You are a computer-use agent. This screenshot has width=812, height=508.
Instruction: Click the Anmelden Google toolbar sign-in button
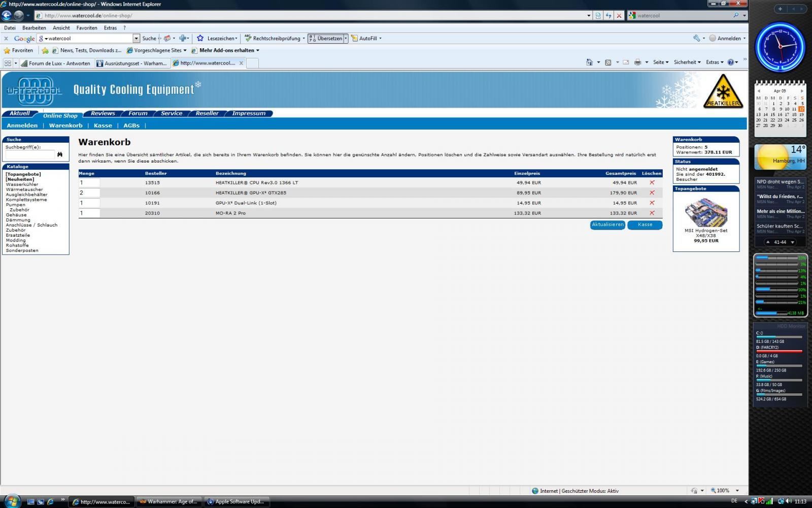[x=727, y=38]
